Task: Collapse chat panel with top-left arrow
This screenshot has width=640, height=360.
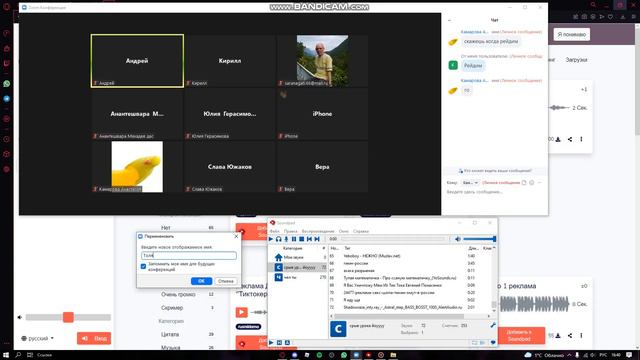Action: pos(449,20)
